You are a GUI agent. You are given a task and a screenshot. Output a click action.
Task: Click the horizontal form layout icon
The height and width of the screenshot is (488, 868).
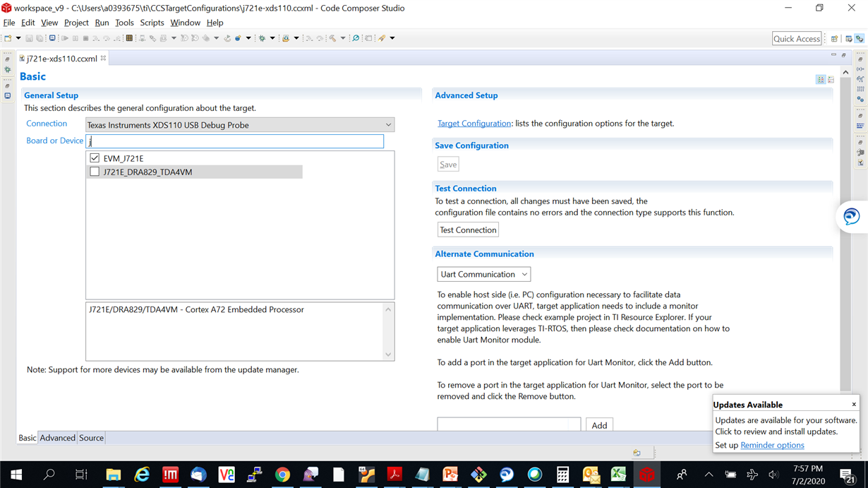tap(821, 80)
